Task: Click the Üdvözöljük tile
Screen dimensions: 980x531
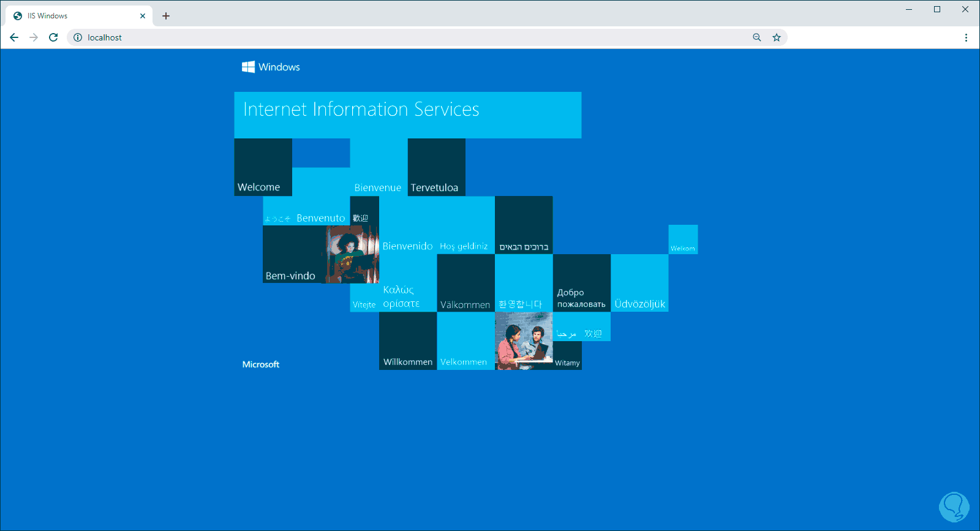Action: pyautogui.click(x=639, y=283)
